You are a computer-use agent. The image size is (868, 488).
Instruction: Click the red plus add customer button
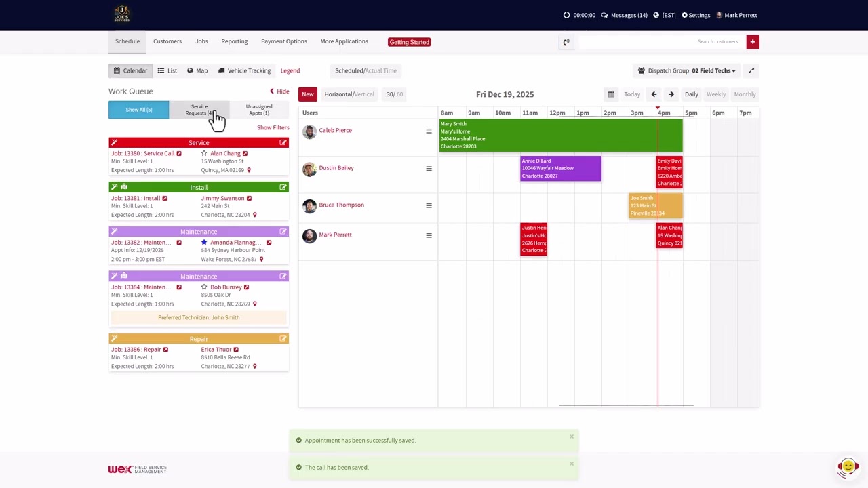(753, 42)
